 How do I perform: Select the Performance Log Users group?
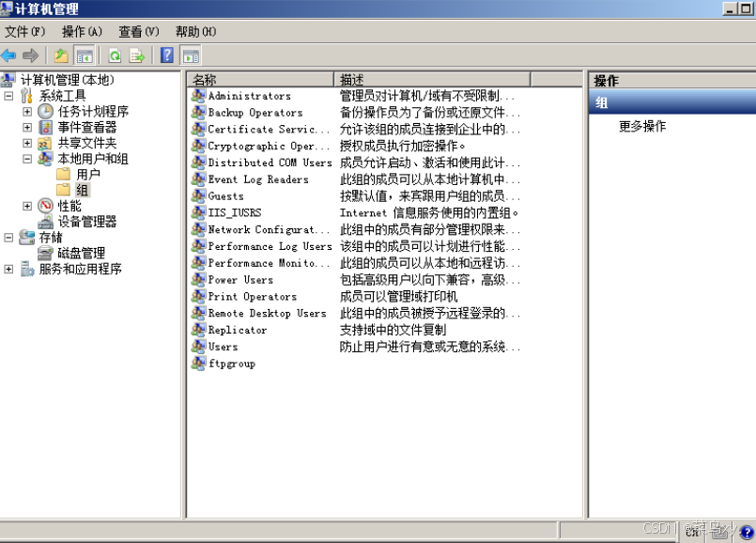270,246
